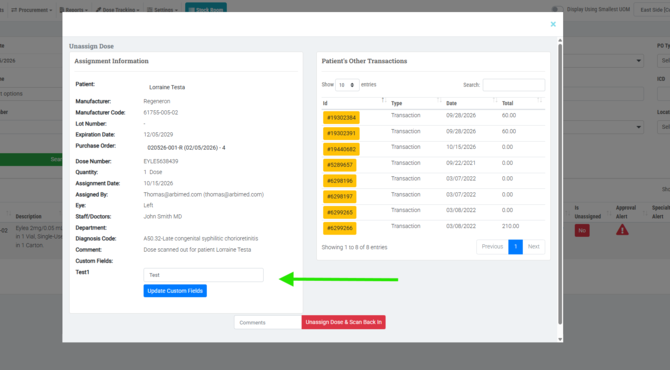Image resolution: width=670 pixels, height=370 pixels.
Task: Click scrollbar down arrow in dialog
Action: pos(560,339)
